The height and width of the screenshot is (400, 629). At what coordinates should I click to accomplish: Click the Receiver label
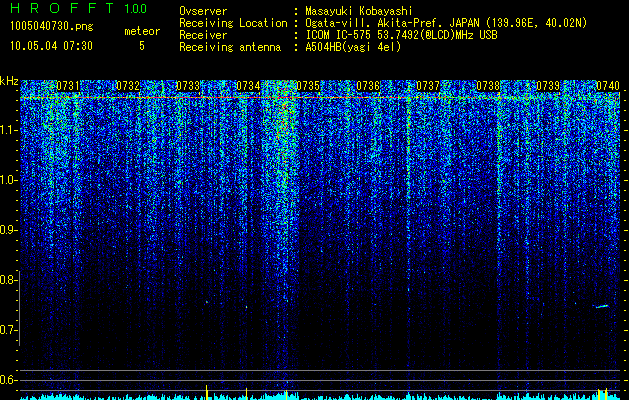(203, 35)
